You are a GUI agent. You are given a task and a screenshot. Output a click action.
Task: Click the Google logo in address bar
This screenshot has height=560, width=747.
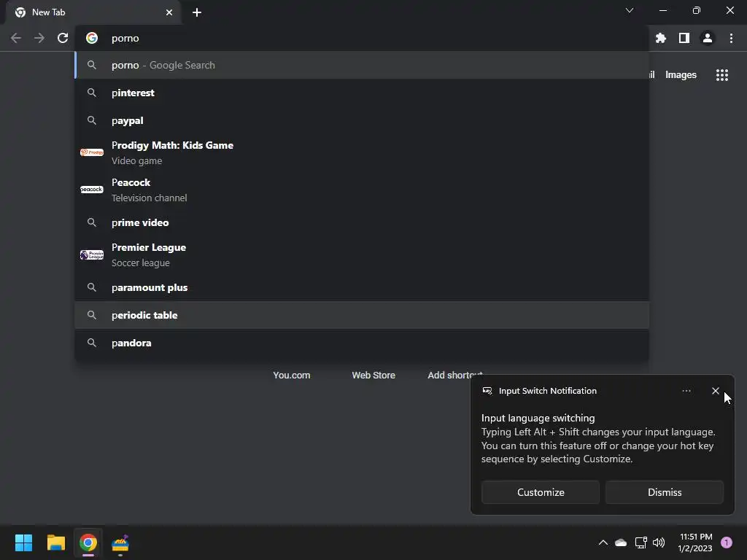(92, 38)
